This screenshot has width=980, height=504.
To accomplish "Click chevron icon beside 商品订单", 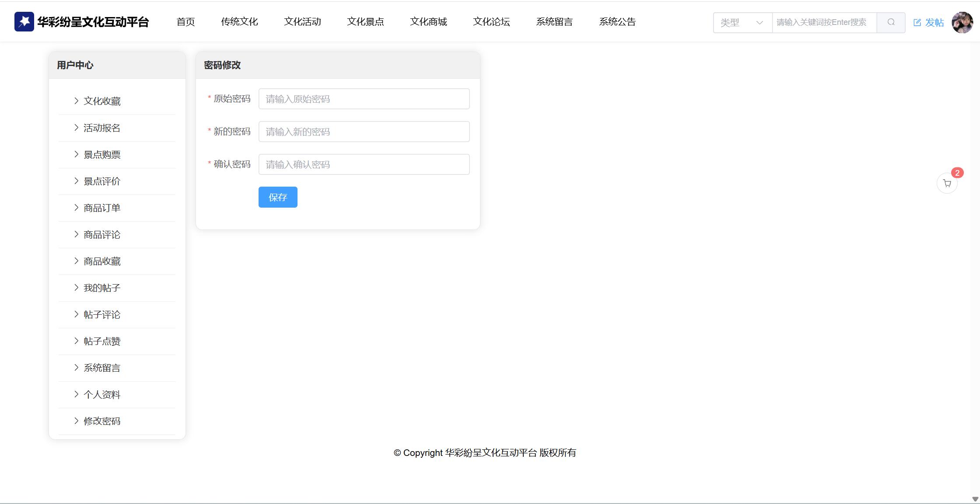I will [76, 208].
